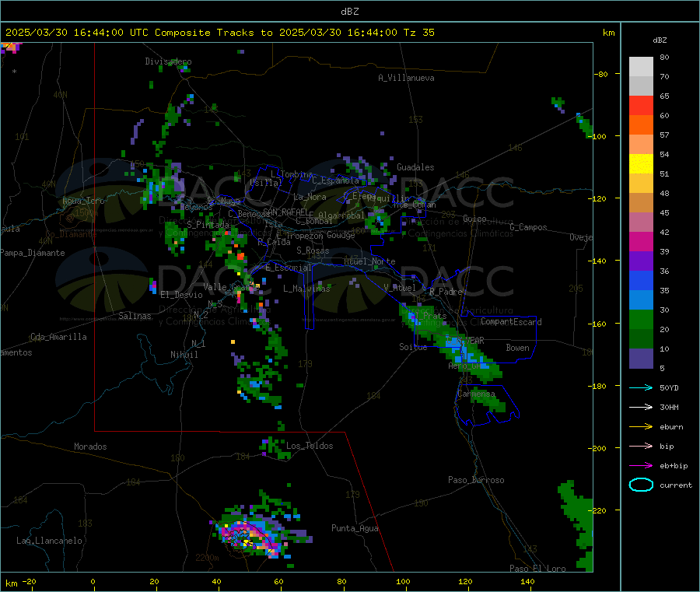
Task: Click the Atuel_Norte place label
Action: pyautogui.click(x=369, y=261)
